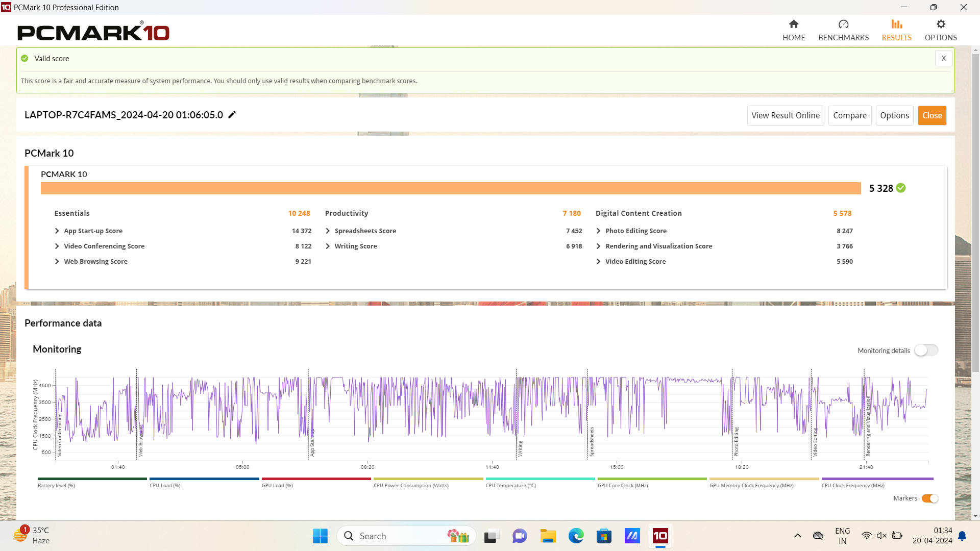Click the pencil icon to rename result
Viewport: 980px width, 551px height.
[232, 115]
